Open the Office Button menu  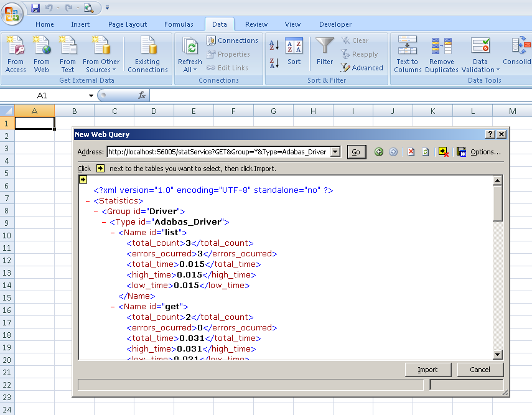pos(12,13)
